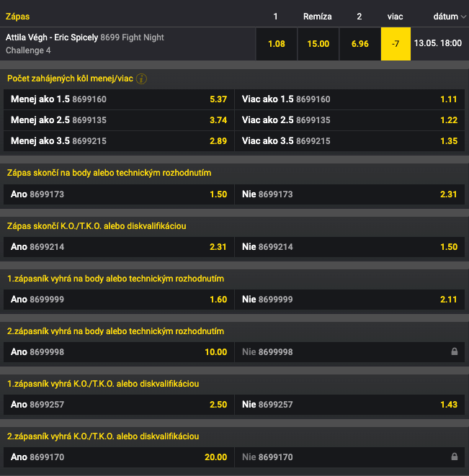Choose Ano 8699998 at odds 10.00
469x476 pixels.
point(119,352)
